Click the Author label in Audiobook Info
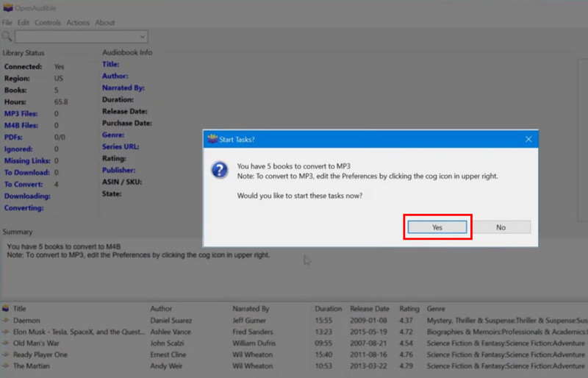Viewport: 588px width, 378px height. (x=115, y=76)
